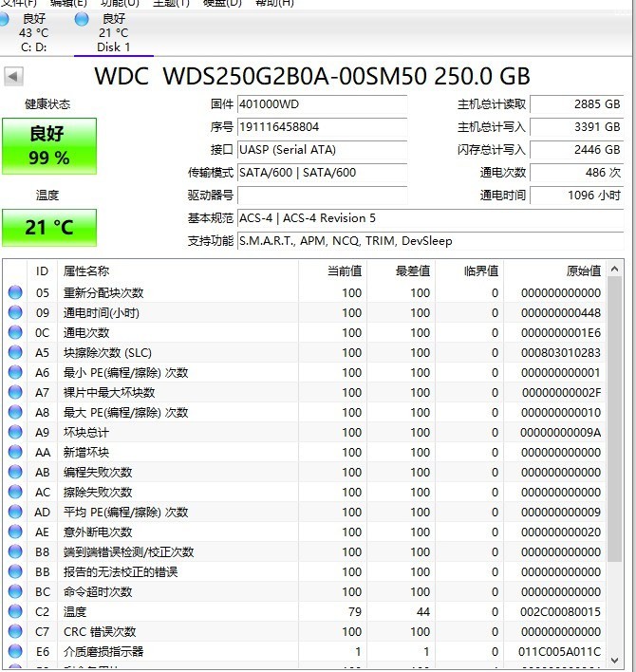Select raw value 00000000009A in 坏块总计 row

tap(561, 433)
